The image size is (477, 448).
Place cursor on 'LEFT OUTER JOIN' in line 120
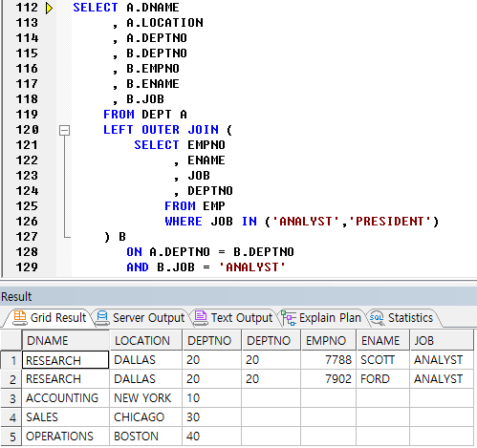(x=161, y=130)
